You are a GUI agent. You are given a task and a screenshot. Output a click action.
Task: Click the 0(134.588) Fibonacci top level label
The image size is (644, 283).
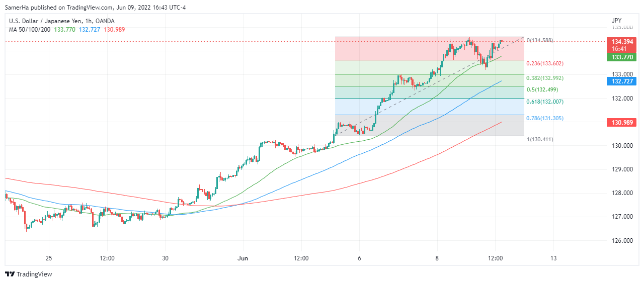[x=540, y=40]
